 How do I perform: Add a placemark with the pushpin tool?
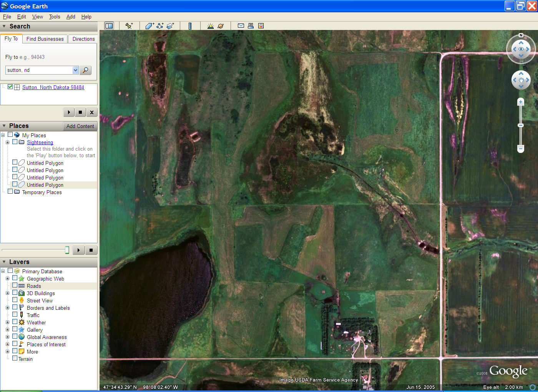point(129,26)
